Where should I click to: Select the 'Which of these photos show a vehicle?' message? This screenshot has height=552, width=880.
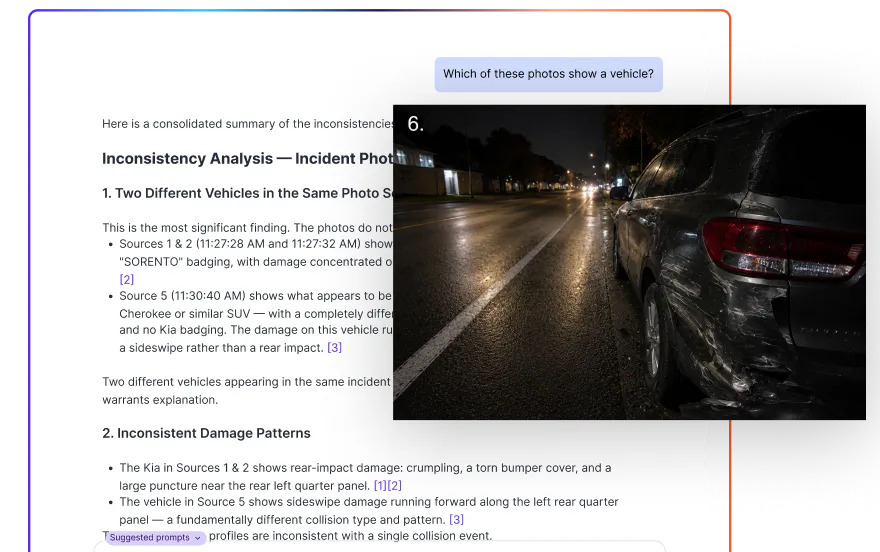pyautogui.click(x=548, y=74)
